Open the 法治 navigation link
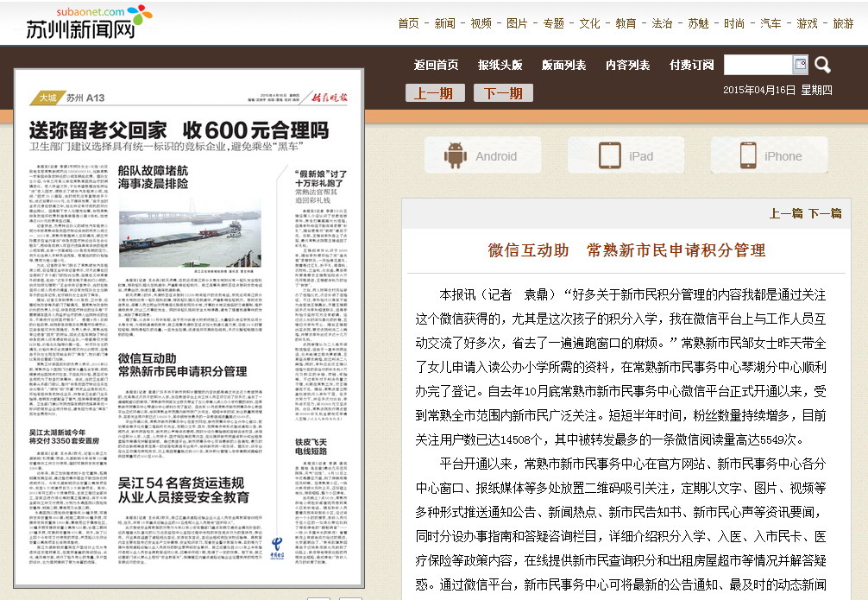Image resolution: width=868 pixels, height=600 pixels. (662, 23)
